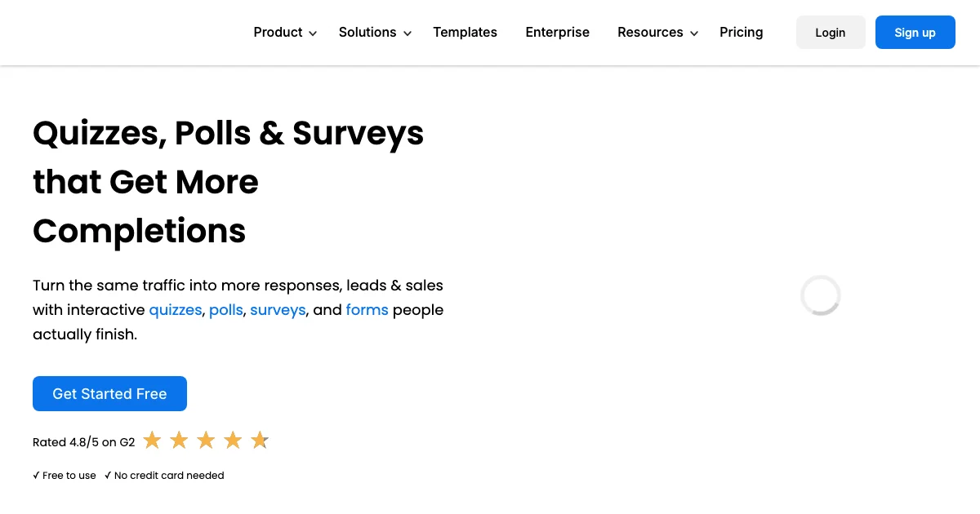Image resolution: width=980 pixels, height=514 pixels.
Task: Click the fourth gold rating star
Action: tap(233, 441)
